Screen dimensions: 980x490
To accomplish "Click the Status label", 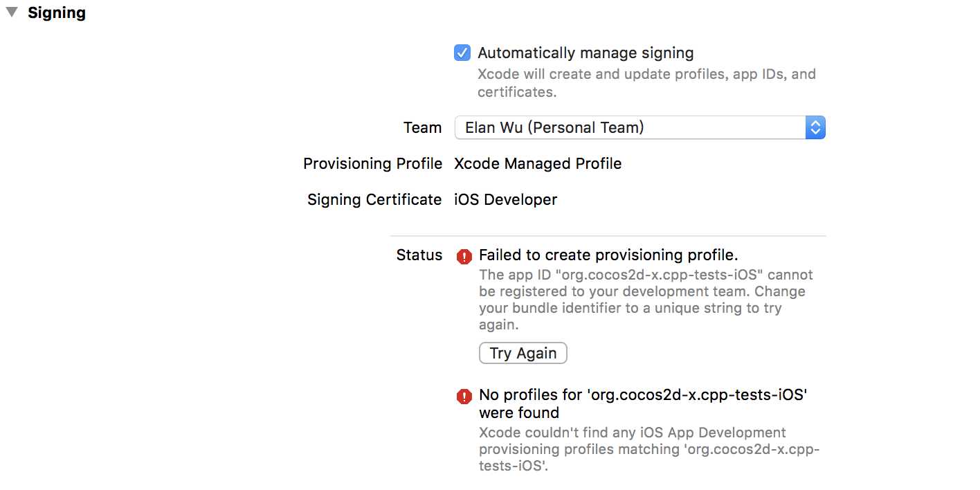I will coord(419,255).
